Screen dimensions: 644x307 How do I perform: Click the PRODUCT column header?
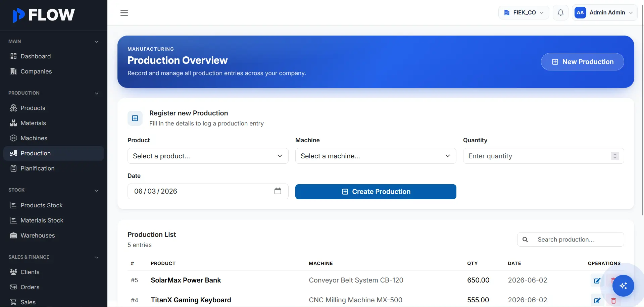click(163, 263)
